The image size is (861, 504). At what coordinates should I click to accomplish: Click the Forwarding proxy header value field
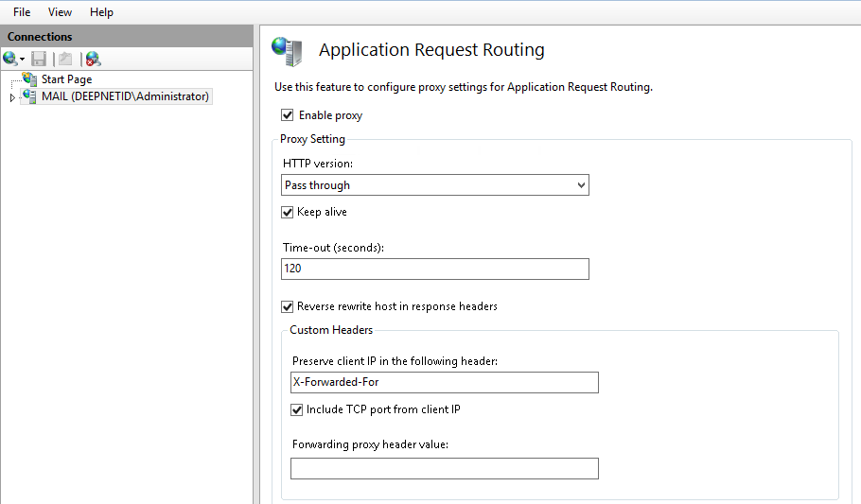445,468
